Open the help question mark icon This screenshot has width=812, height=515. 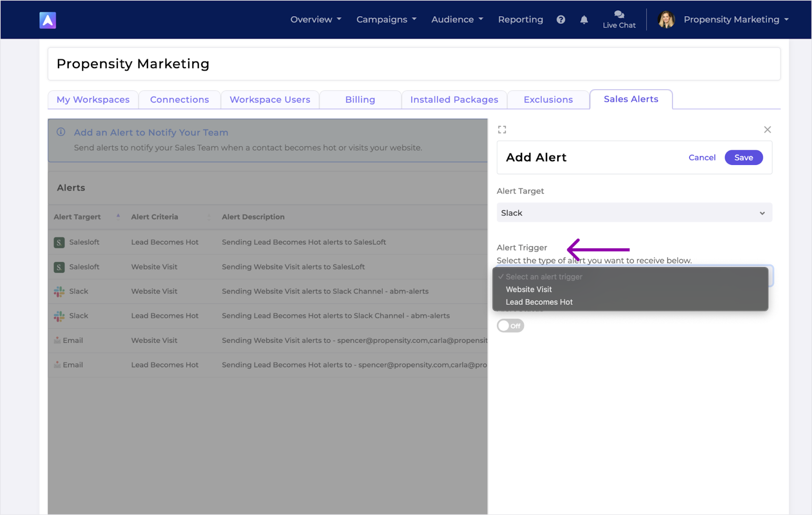pyautogui.click(x=561, y=20)
